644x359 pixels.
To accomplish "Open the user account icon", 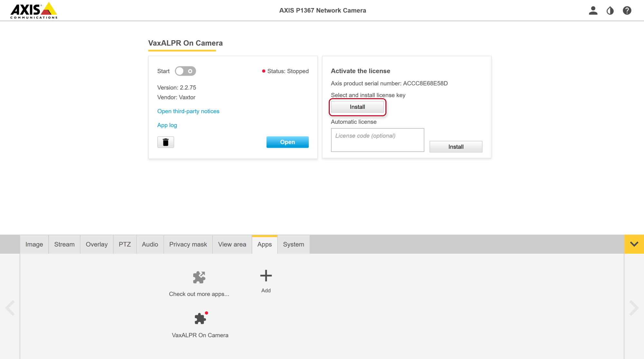I will (x=593, y=11).
